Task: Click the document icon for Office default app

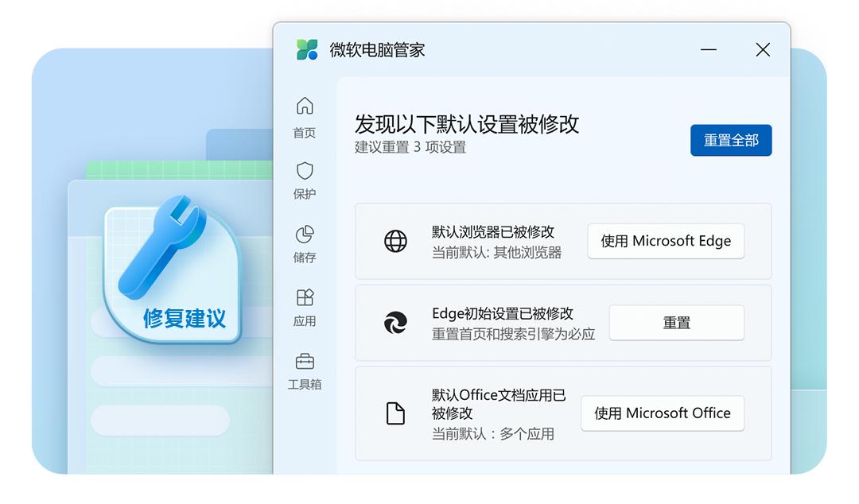Action: (x=395, y=413)
